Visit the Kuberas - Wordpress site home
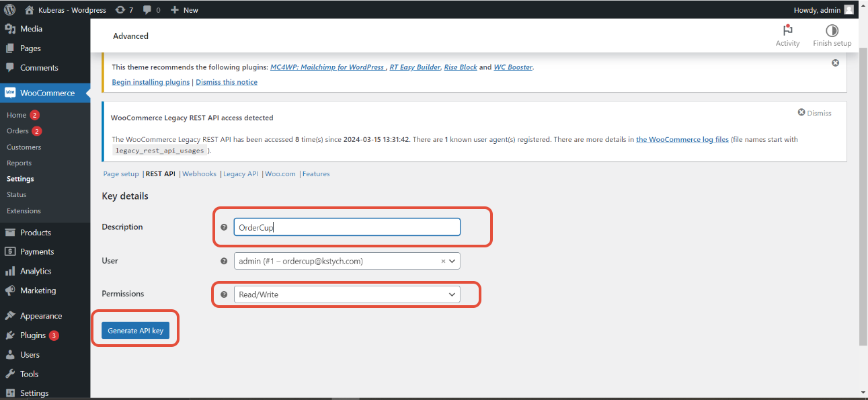868x400 pixels. point(66,10)
